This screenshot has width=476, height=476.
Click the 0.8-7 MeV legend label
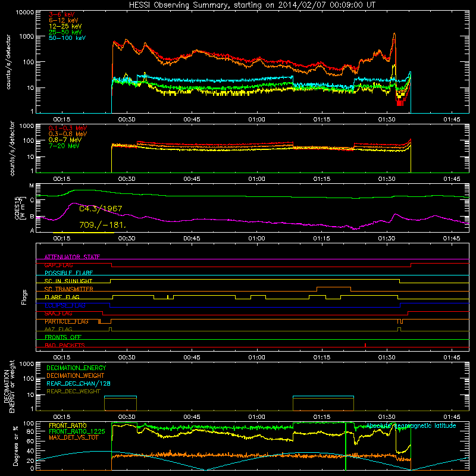point(65,140)
